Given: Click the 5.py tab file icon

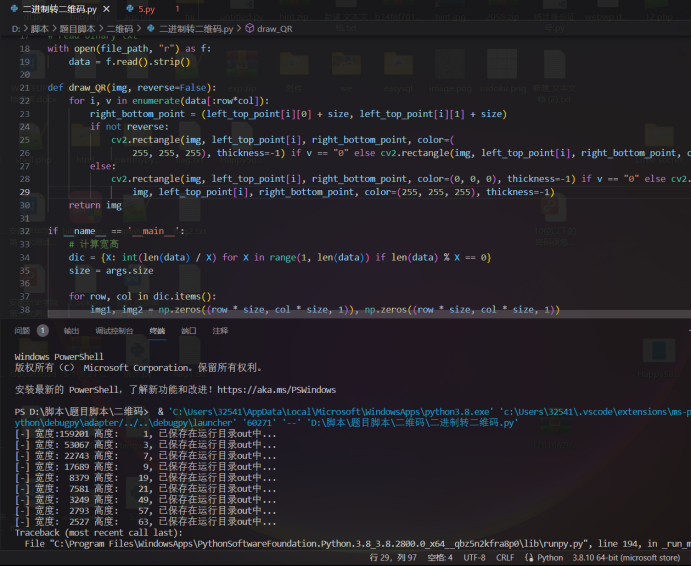Looking at the screenshot, I should click(129, 9).
